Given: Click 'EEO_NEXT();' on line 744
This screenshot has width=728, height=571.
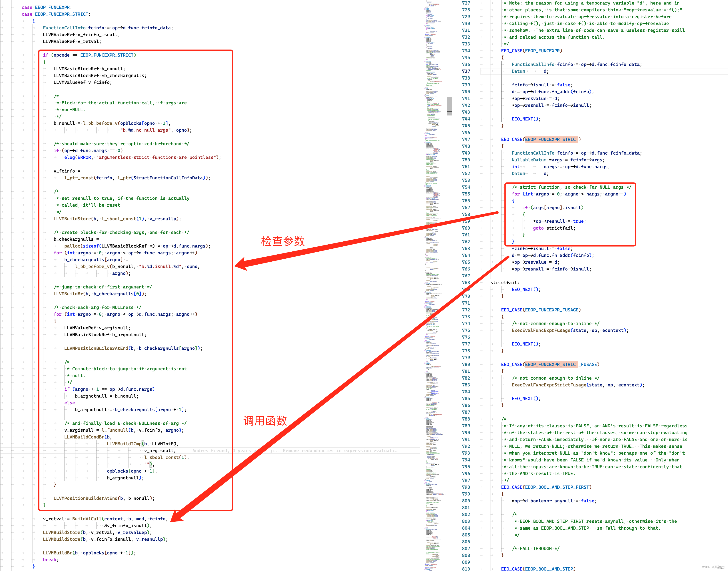Looking at the screenshot, I should click(526, 119).
